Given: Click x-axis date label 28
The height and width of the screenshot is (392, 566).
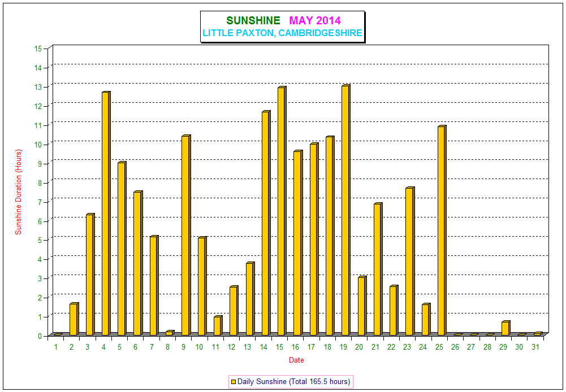Looking at the screenshot, I should [487, 347].
